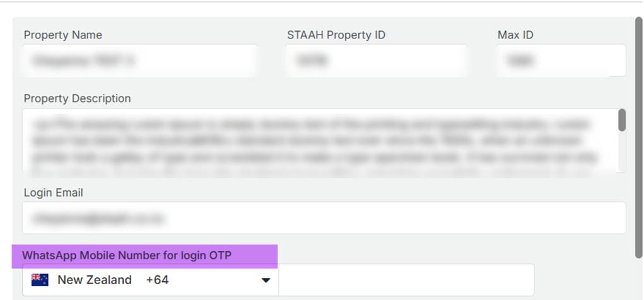The width and height of the screenshot is (644, 300).
Task: Click the New Zealand flag icon
Action: [x=40, y=280]
